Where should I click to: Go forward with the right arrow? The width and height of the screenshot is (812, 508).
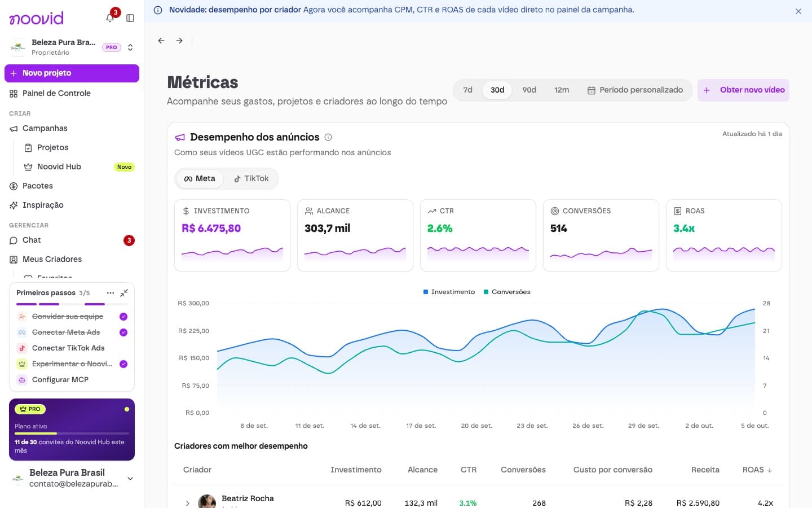[179, 41]
